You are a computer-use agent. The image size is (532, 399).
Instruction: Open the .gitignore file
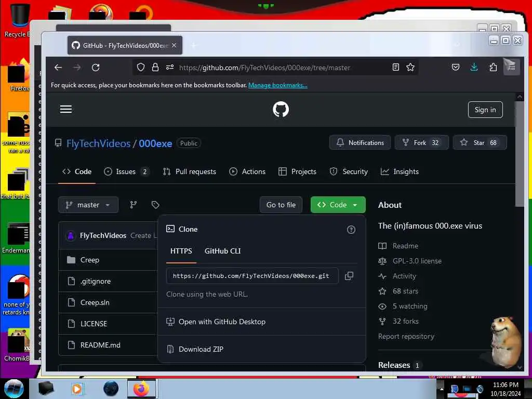coord(96,281)
